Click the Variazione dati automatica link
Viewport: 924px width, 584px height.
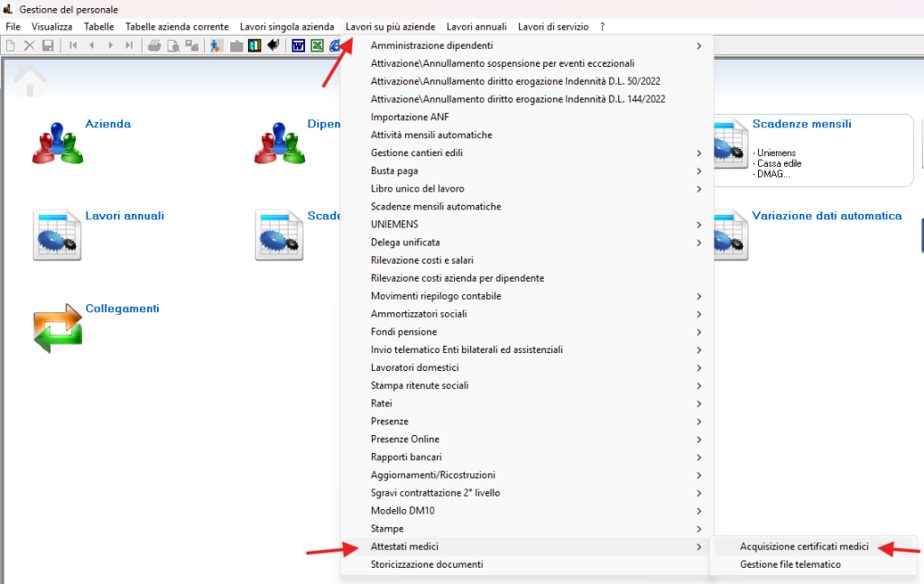click(x=827, y=216)
